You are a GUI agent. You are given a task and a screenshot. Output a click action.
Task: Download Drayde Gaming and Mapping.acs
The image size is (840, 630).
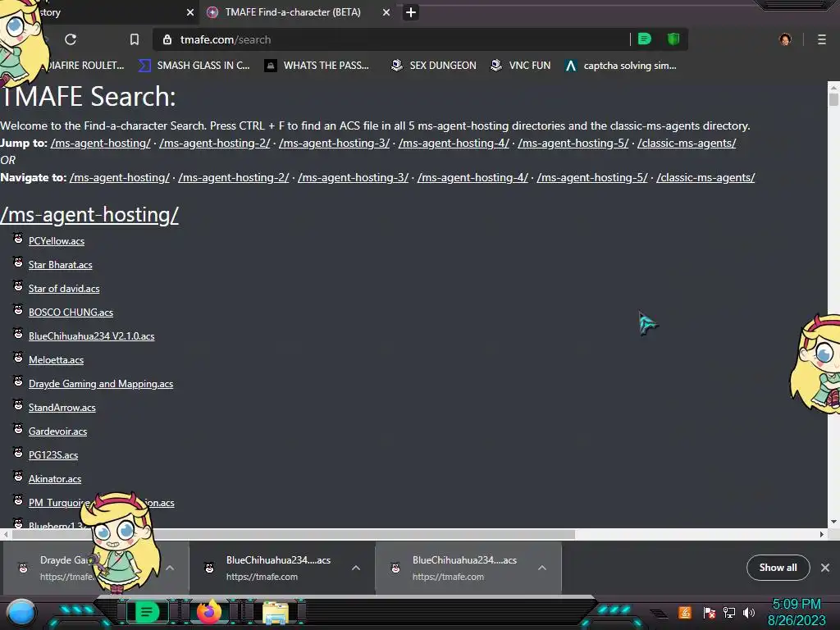(101, 384)
